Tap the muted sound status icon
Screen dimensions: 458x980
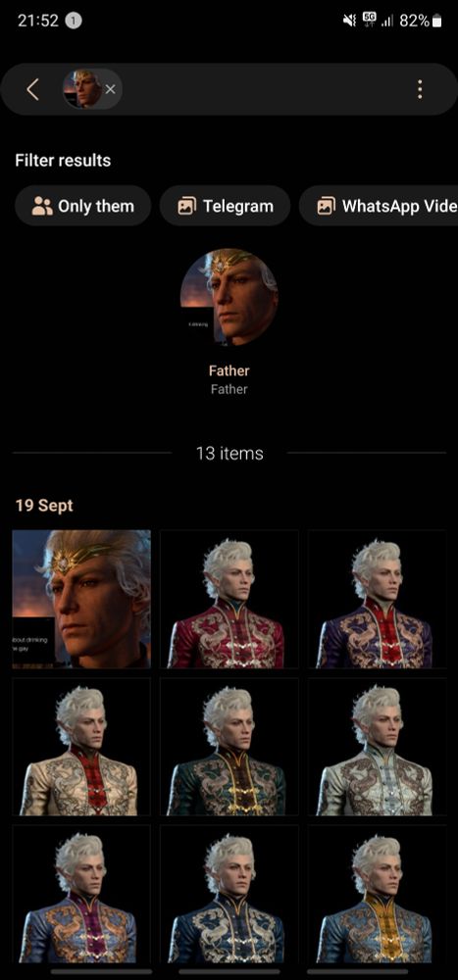[x=350, y=21]
